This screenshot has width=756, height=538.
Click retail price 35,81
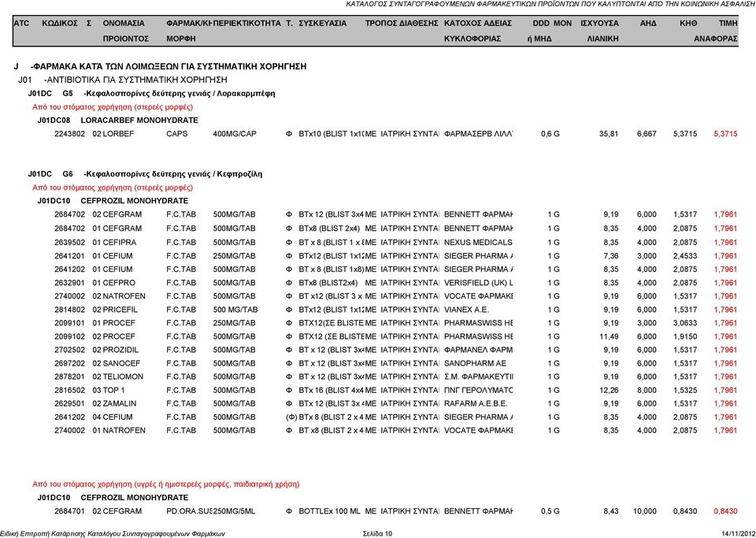tap(609, 134)
